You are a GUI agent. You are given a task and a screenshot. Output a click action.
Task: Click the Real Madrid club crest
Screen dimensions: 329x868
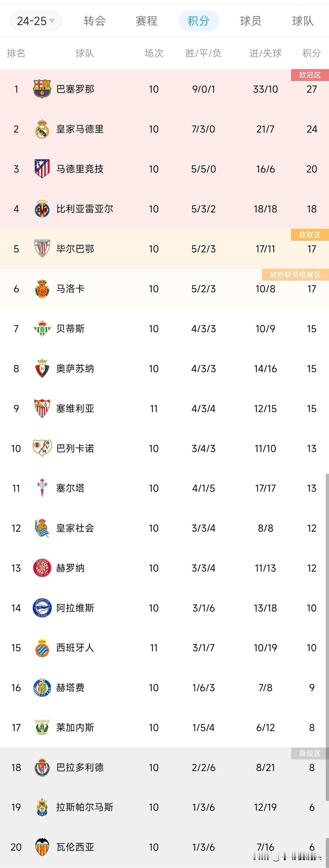point(42,129)
